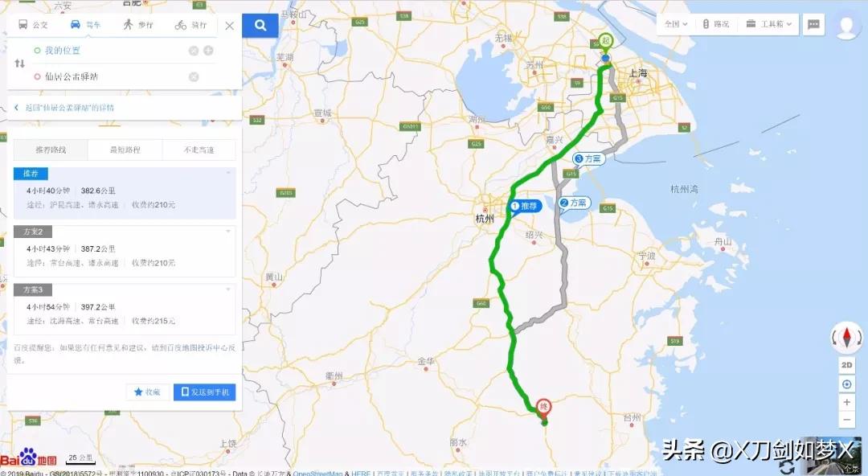Open the message feedback icon
The image size is (868, 476).
click(x=813, y=24)
